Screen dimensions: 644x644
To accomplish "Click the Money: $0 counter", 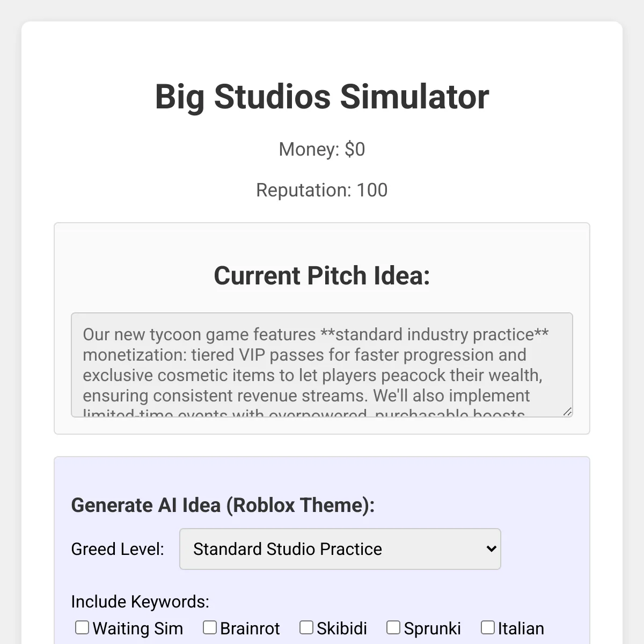I will [322, 149].
